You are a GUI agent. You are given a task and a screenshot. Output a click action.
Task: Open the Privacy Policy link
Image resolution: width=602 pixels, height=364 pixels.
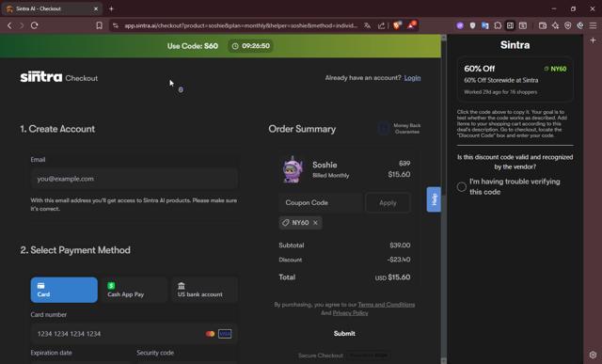pos(350,313)
